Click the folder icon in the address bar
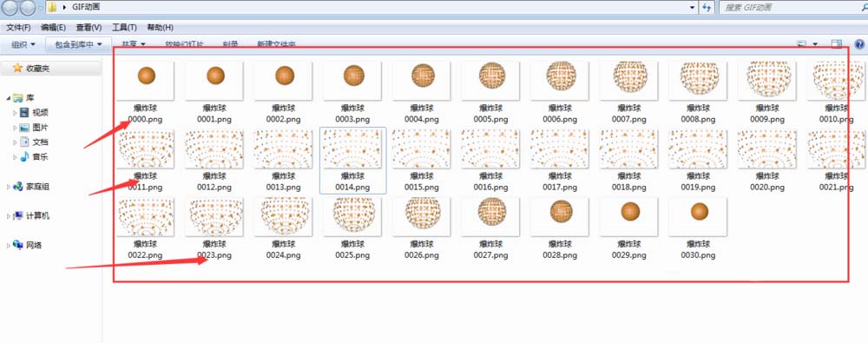This screenshot has width=868, height=343. click(51, 7)
